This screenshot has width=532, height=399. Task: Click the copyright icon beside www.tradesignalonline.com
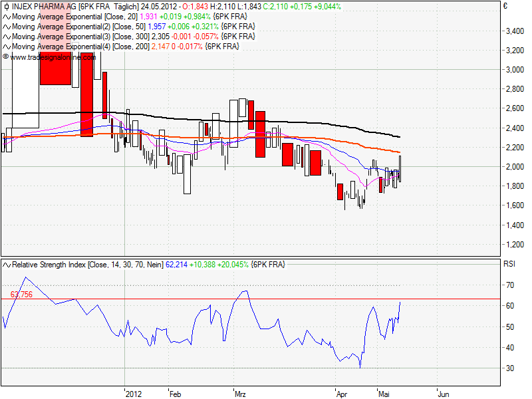coord(5,57)
